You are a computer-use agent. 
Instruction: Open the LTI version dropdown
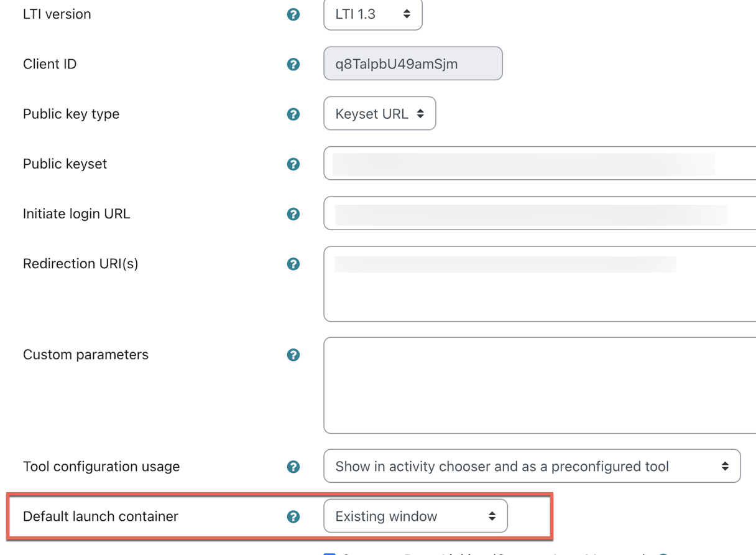pos(372,14)
